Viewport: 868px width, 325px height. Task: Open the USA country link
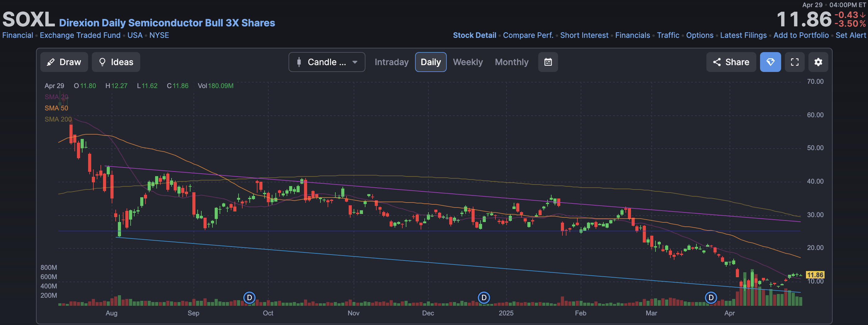[135, 35]
